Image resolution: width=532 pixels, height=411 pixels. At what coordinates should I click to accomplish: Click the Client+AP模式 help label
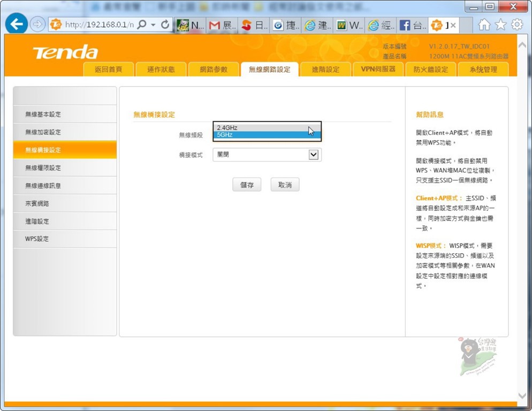point(439,198)
